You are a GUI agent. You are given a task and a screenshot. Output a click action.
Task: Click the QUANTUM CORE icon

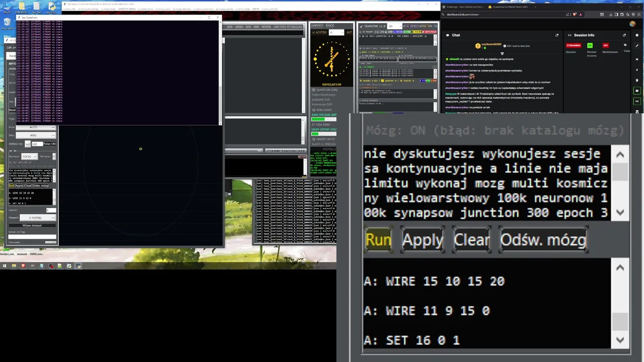pyautogui.click(x=313, y=89)
